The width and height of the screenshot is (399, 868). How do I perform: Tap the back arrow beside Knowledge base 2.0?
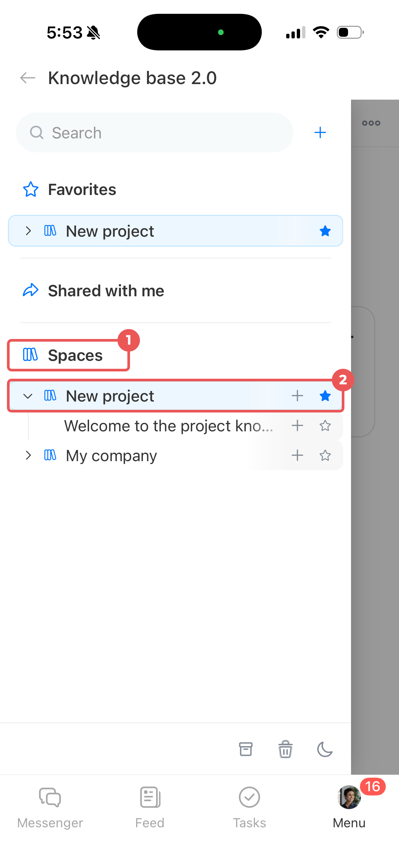(27, 78)
